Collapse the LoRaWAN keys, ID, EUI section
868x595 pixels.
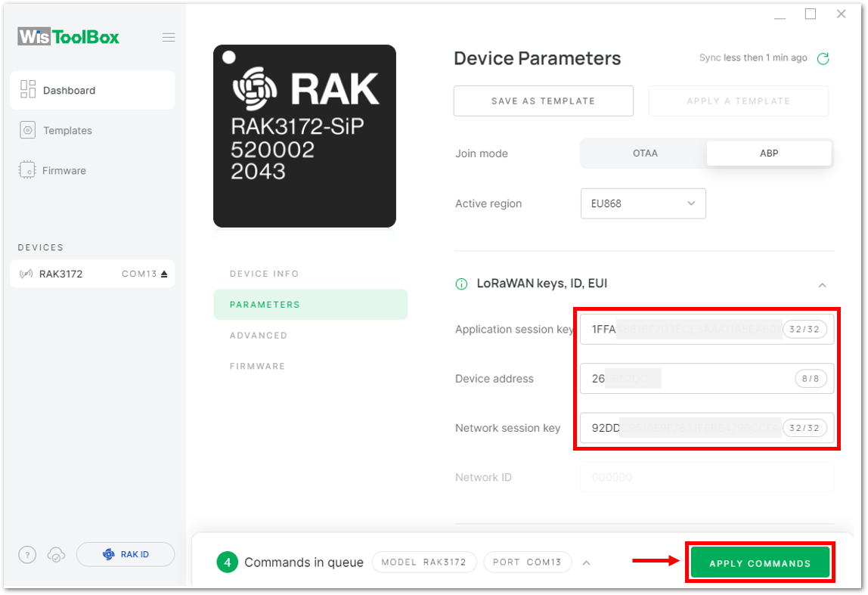click(822, 285)
